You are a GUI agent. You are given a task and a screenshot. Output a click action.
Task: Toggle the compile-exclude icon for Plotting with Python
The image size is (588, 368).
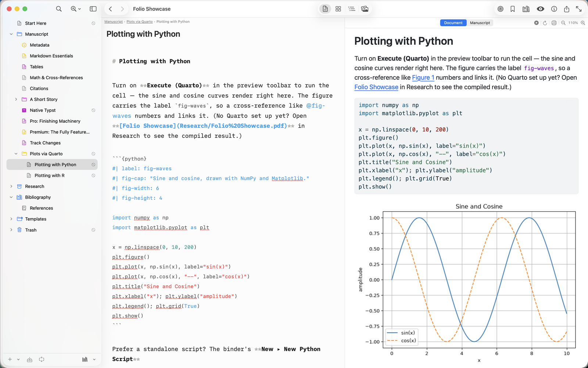tap(93, 165)
